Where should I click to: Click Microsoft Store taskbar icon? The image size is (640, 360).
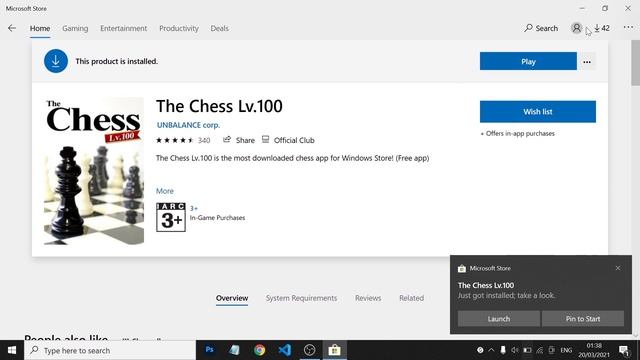click(334, 350)
